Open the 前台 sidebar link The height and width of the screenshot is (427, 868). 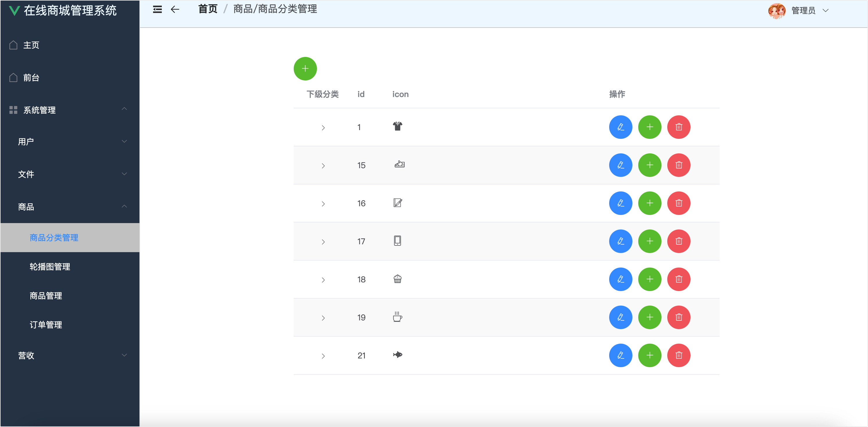tap(31, 78)
